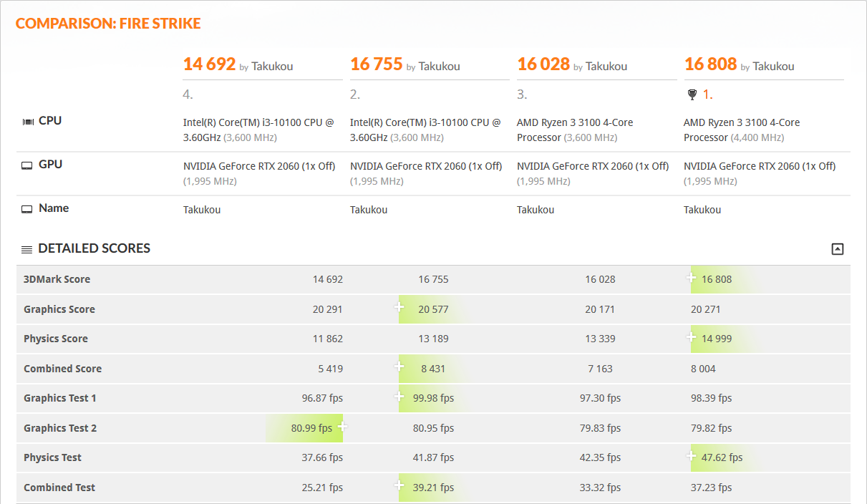Viewport: 867px width, 504px height.
Task: Open Takukou profile next to 14 692
Action: click(x=272, y=67)
